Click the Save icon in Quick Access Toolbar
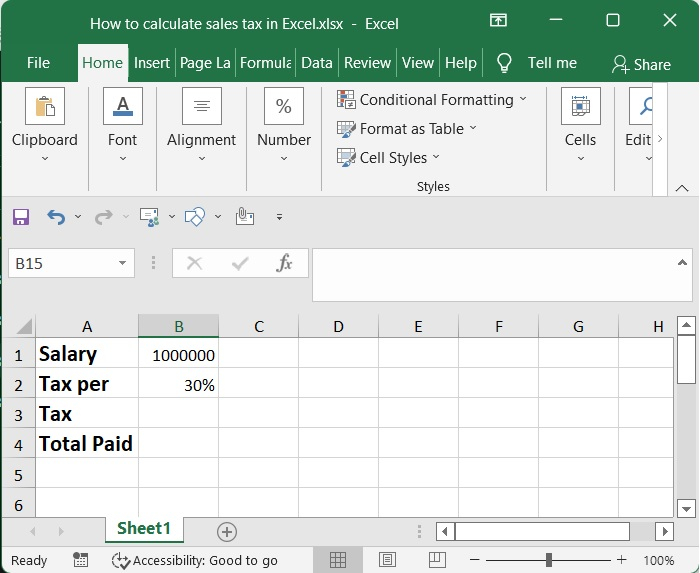 click(21, 216)
